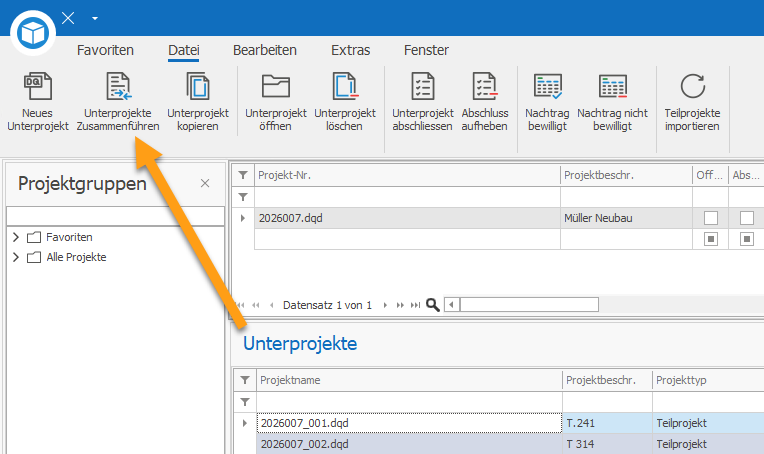Click Nachtrag bewilligt icon
Screen dimensions: 764x454
pos(548,86)
